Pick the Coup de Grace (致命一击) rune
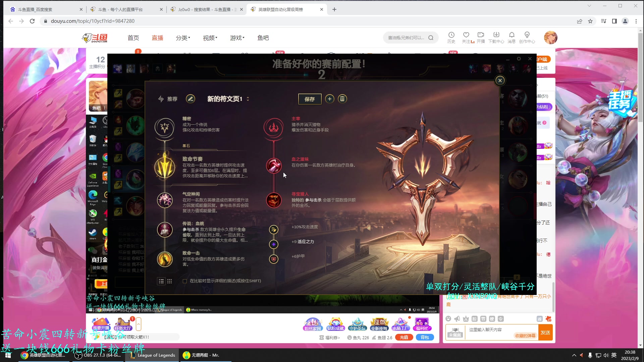Viewport: 644px width, 362px height. point(165,259)
